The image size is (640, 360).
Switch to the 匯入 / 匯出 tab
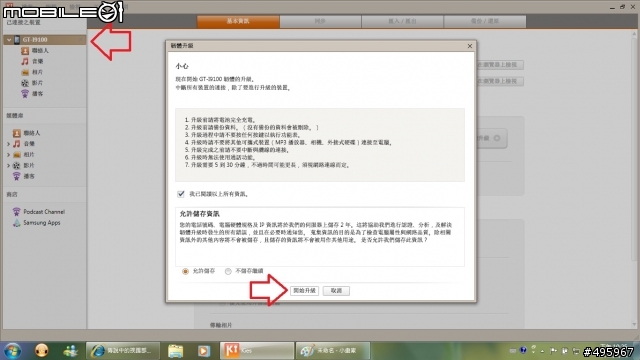click(402, 21)
